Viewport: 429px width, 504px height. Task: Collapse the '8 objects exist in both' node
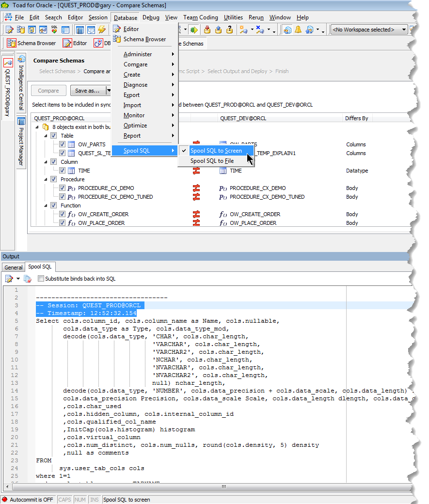(37, 127)
